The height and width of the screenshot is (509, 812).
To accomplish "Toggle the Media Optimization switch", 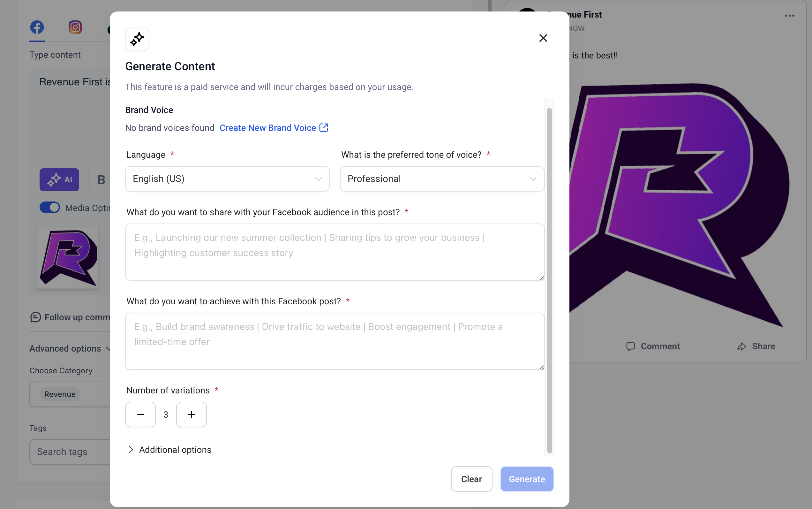I will pyautogui.click(x=50, y=208).
